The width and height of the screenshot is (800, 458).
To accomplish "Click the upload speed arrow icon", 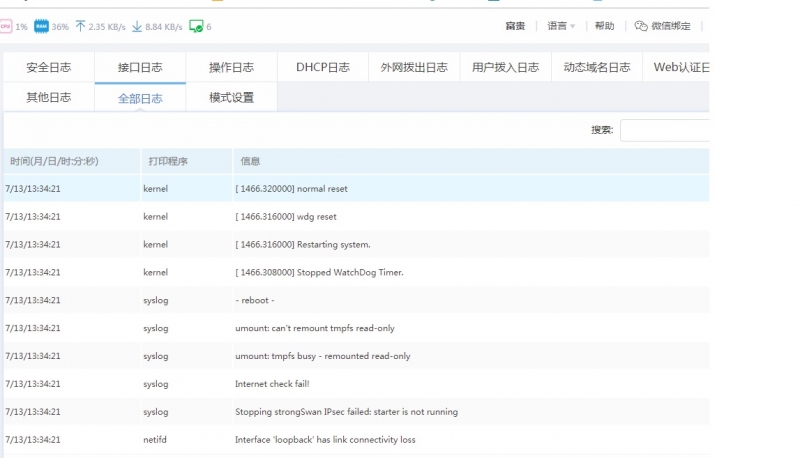I will [x=81, y=27].
